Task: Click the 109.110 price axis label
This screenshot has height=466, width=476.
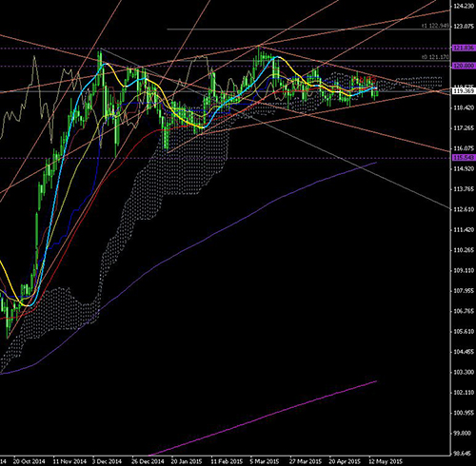Action: tap(464, 271)
